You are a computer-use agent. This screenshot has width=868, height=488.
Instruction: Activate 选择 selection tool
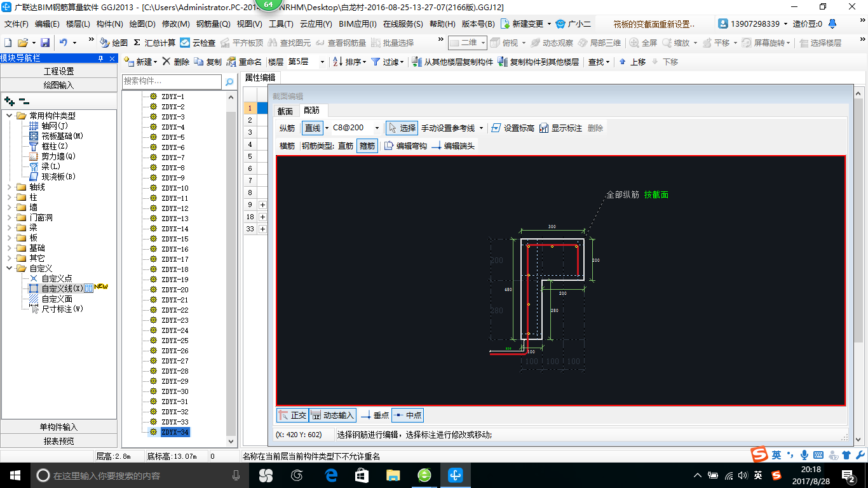[402, 128]
